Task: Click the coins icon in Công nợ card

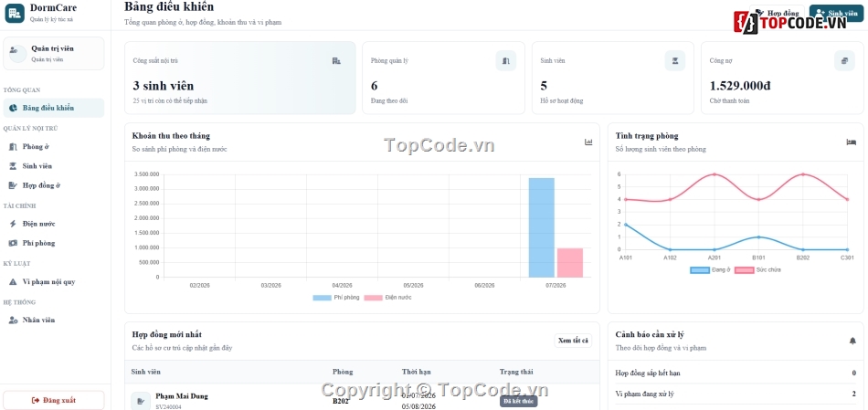Action: coord(844,61)
